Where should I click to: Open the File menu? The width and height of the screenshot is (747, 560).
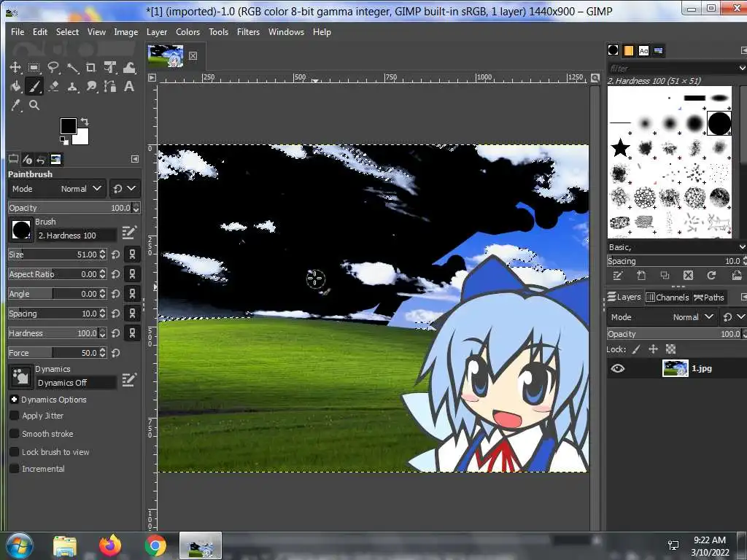click(x=18, y=32)
